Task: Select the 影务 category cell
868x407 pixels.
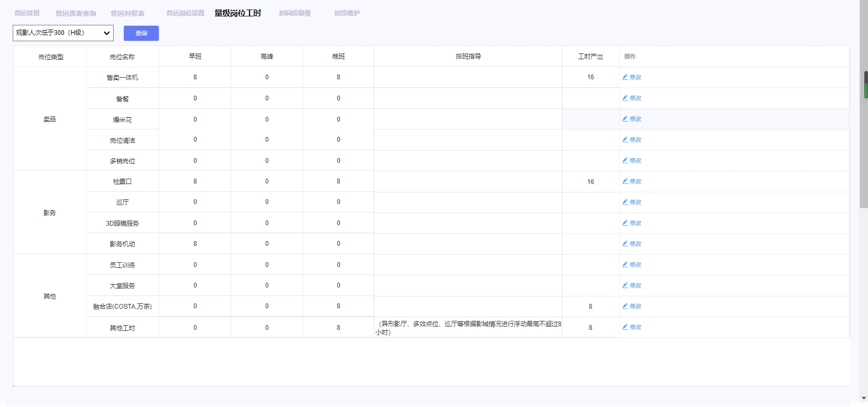Action: [x=50, y=212]
